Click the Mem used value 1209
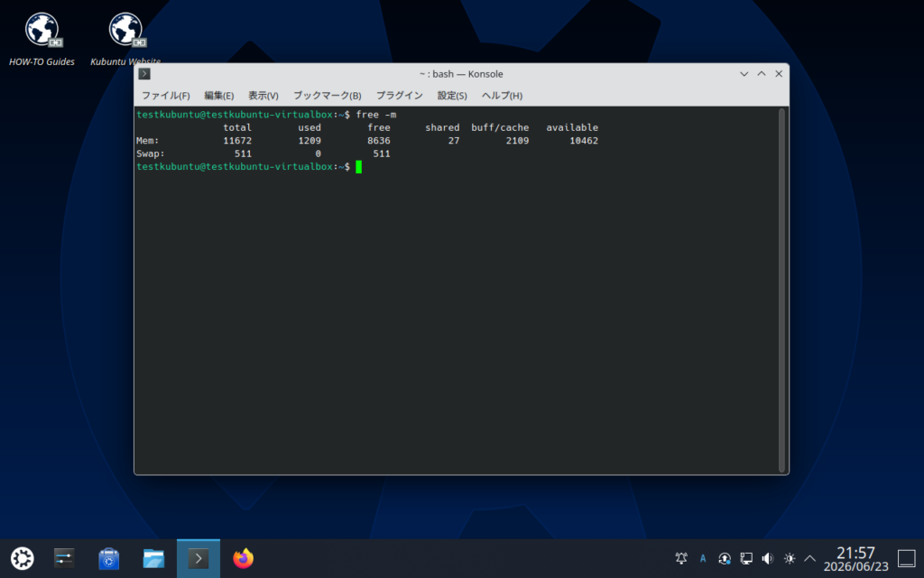Image resolution: width=924 pixels, height=578 pixels. pos(310,140)
